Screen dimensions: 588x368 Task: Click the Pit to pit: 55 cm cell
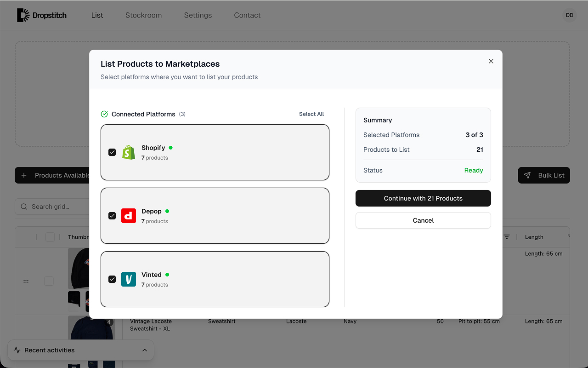(x=479, y=322)
